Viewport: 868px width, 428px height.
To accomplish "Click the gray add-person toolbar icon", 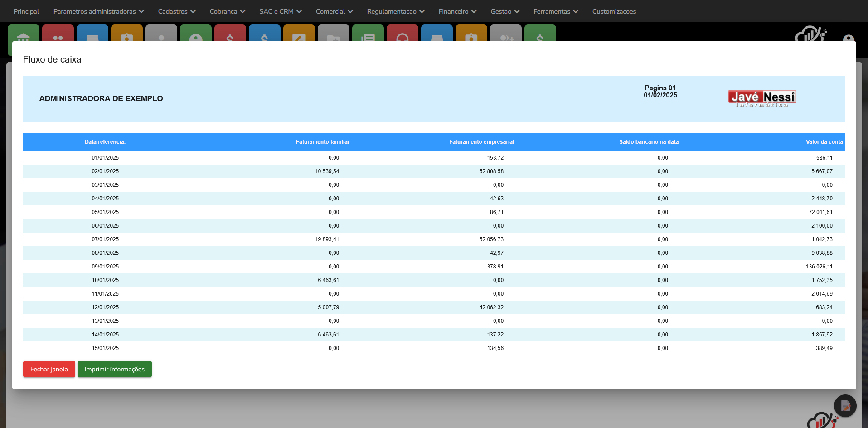I will pos(505,34).
